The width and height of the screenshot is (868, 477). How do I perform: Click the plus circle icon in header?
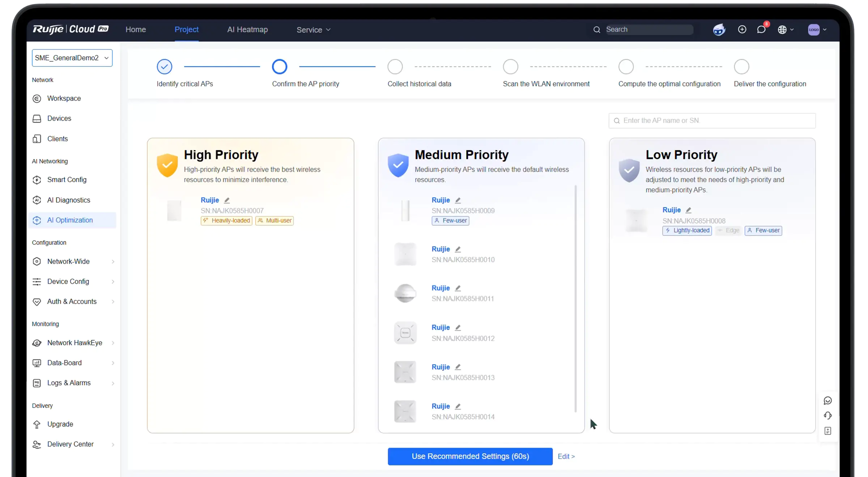pyautogui.click(x=742, y=30)
